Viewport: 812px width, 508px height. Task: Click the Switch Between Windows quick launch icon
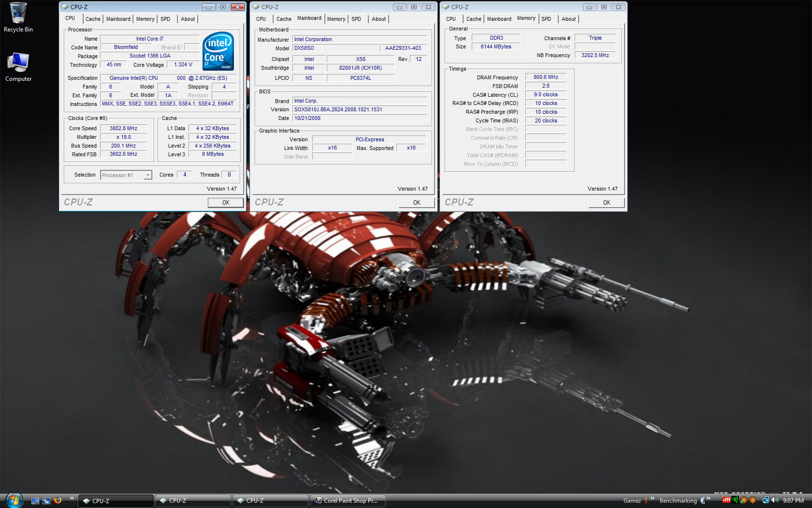[x=46, y=501]
